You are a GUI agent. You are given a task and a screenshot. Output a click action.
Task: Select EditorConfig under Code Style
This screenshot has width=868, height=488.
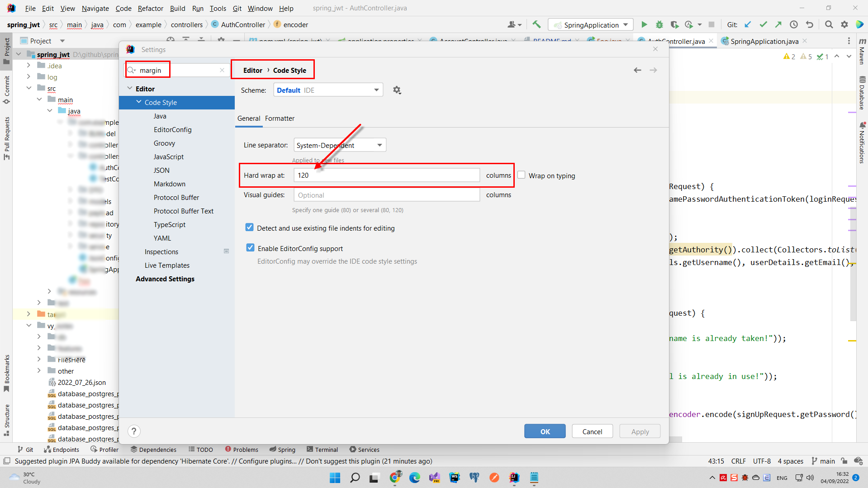tap(172, 130)
